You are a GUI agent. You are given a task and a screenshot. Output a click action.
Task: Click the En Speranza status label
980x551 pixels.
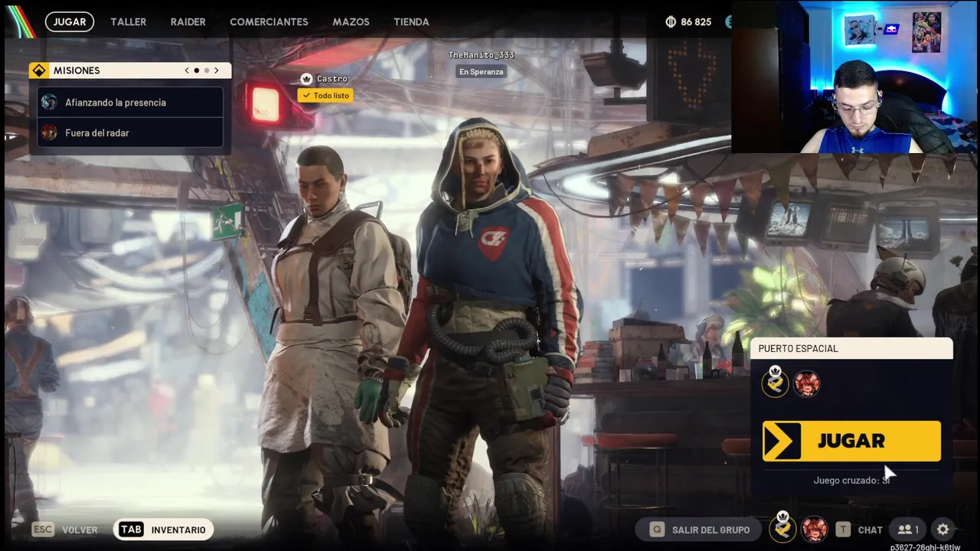(x=481, y=72)
